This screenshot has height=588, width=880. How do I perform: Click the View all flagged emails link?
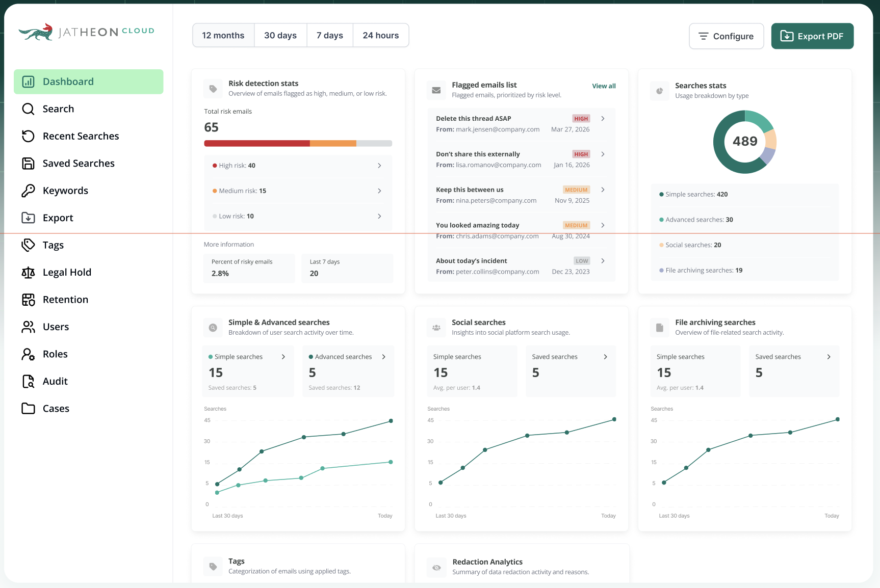tap(604, 86)
